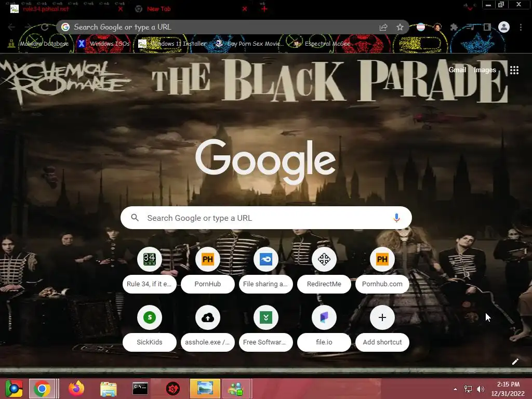Toggle the side panel icon

point(487,27)
